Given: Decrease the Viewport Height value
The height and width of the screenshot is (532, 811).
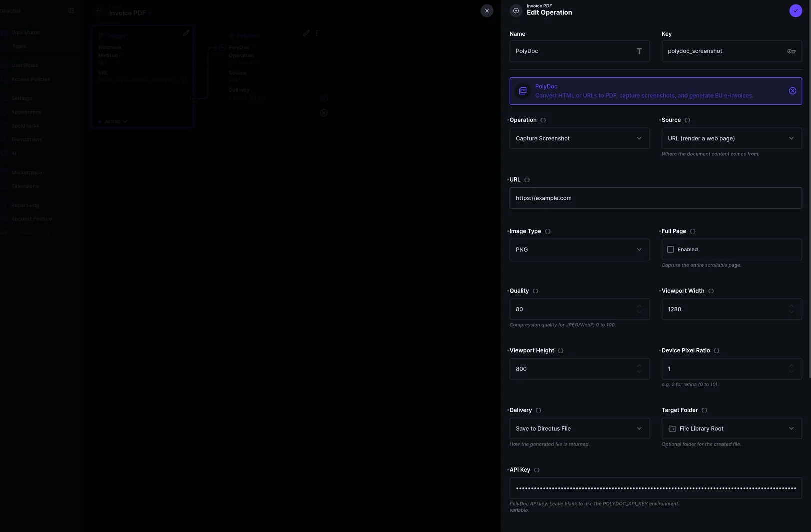Looking at the screenshot, I should tap(639, 372).
